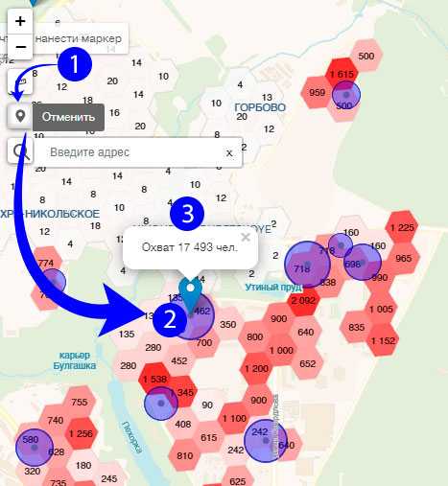Select the hexagon labeled 1 152
This screenshot has width=448, height=486.
point(383,340)
